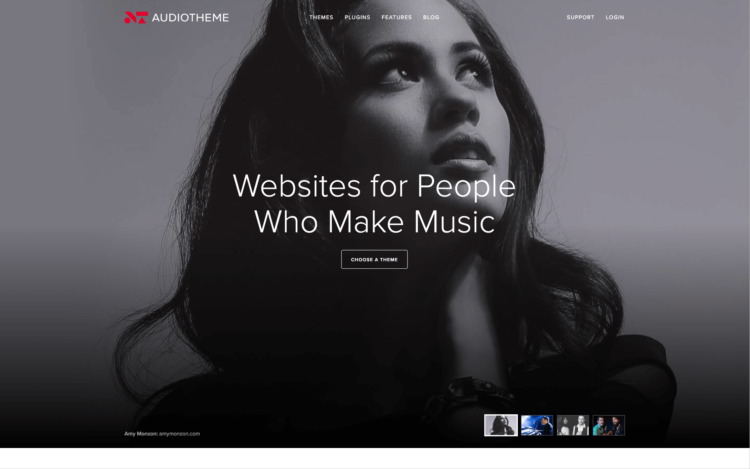Image resolution: width=750 pixels, height=469 pixels.
Task: Open the Themes menu item
Action: (x=321, y=17)
